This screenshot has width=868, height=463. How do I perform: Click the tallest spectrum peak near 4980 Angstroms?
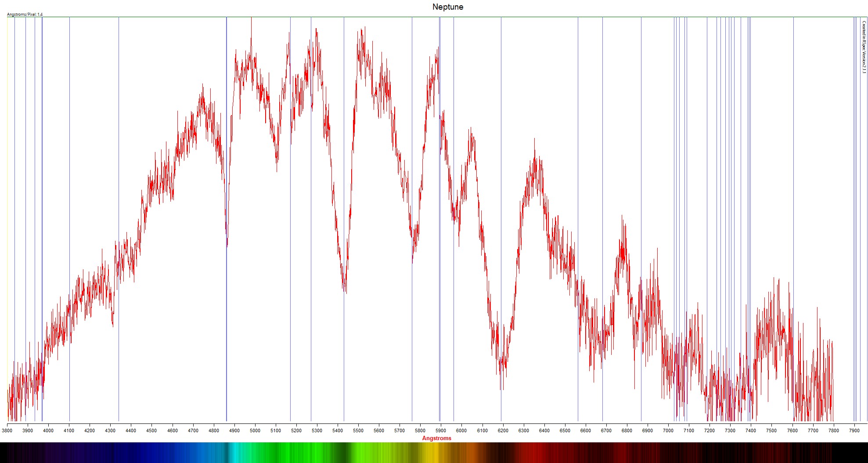[x=251, y=20]
